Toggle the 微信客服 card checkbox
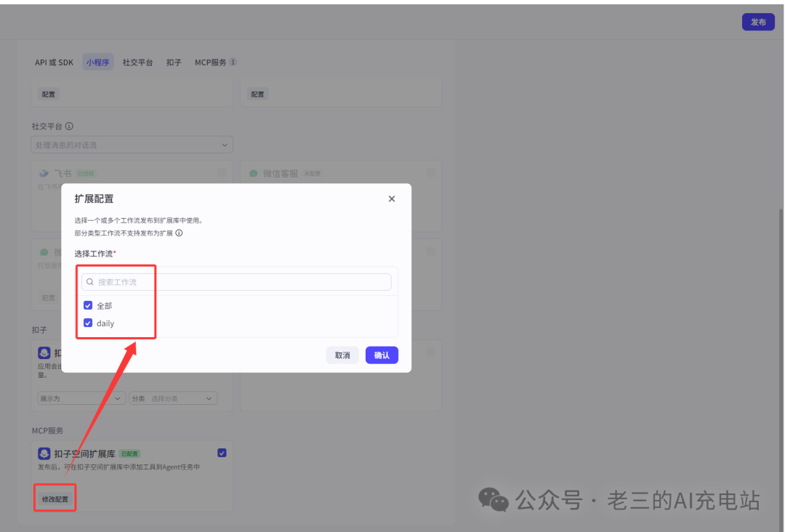The height and width of the screenshot is (532, 785). 430,173
